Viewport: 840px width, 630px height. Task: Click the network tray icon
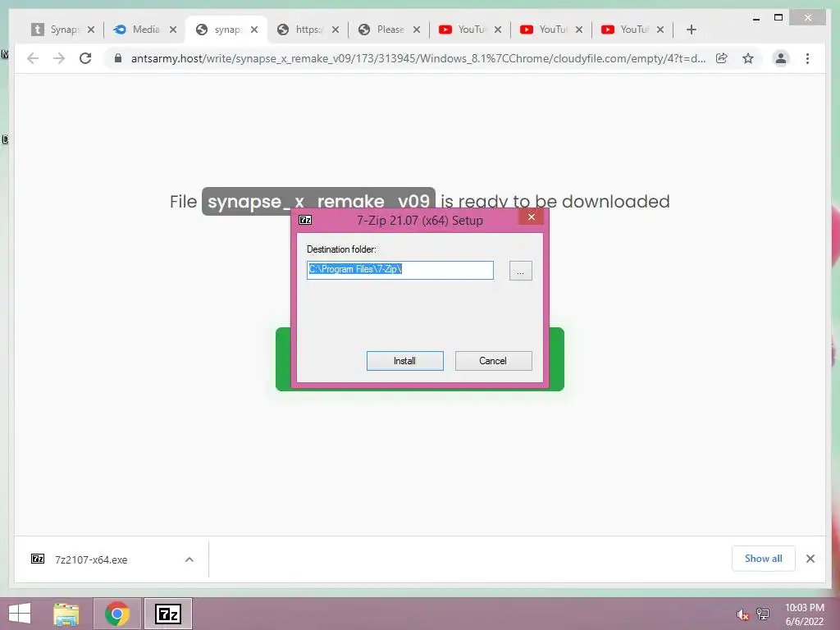[x=763, y=614]
